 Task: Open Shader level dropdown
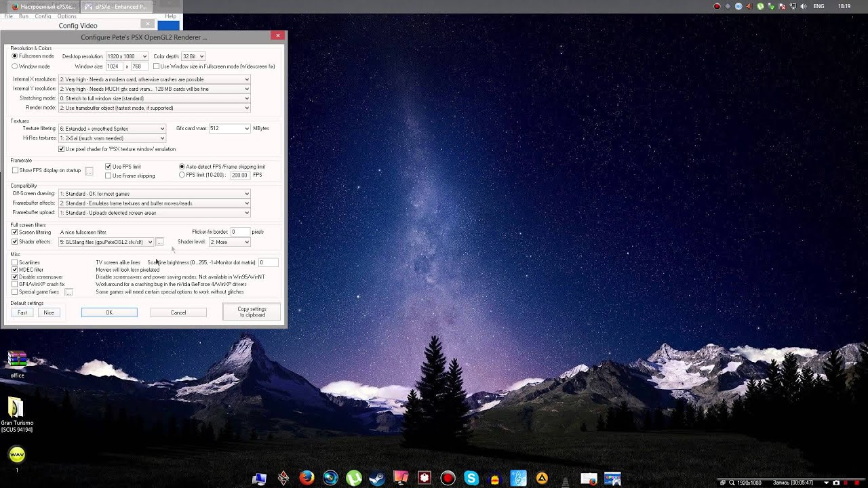[230, 242]
